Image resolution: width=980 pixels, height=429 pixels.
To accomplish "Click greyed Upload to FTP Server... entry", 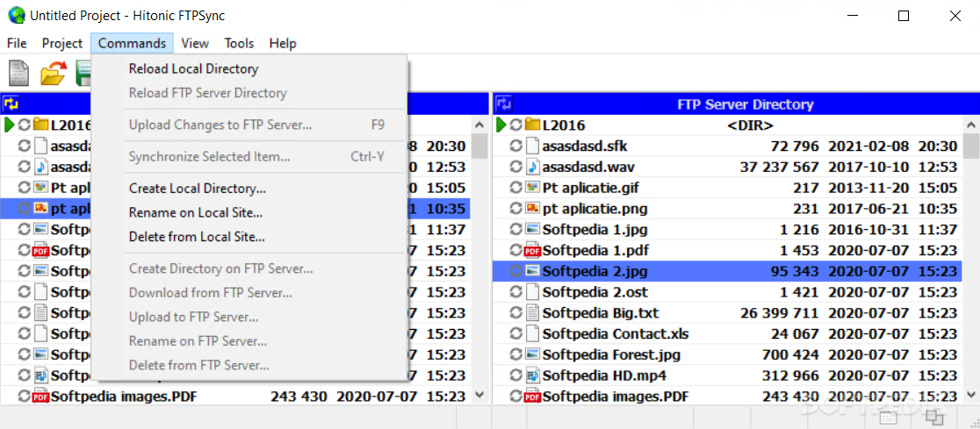I will click(249, 318).
